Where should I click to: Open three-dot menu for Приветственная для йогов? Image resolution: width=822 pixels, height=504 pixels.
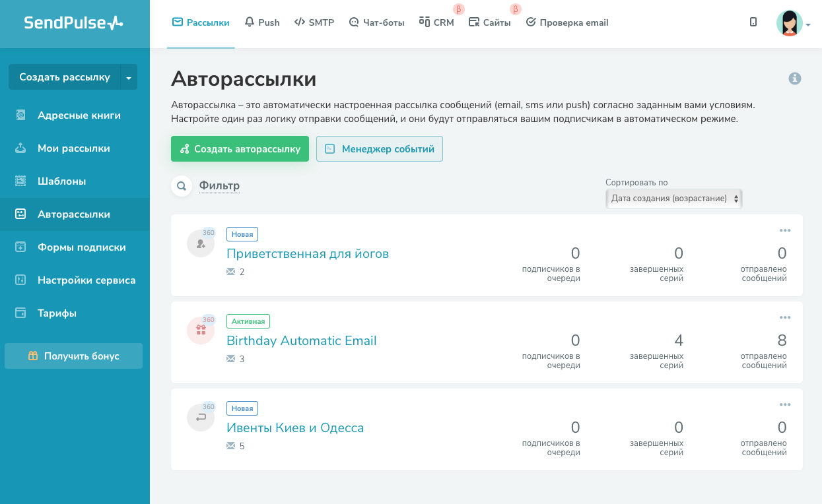[x=784, y=230]
